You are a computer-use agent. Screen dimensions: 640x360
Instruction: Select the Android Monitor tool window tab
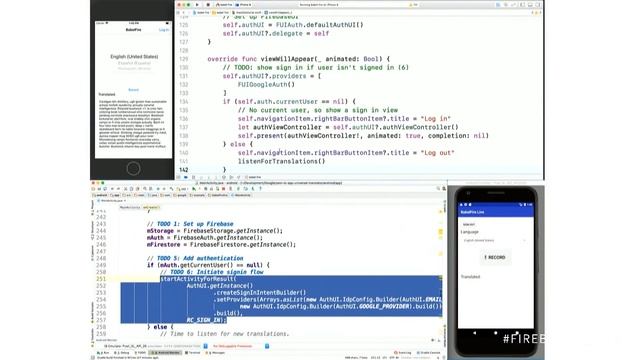(x=166, y=353)
